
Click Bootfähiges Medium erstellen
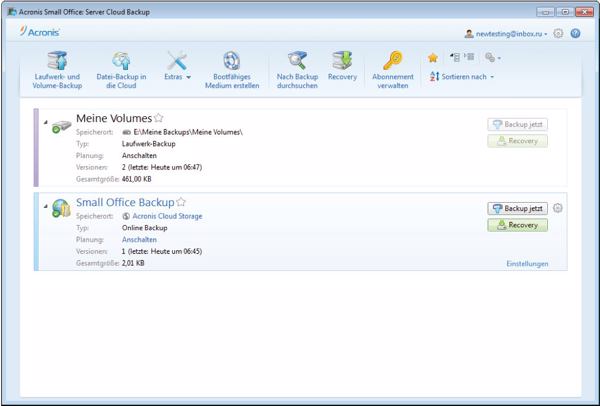click(232, 70)
